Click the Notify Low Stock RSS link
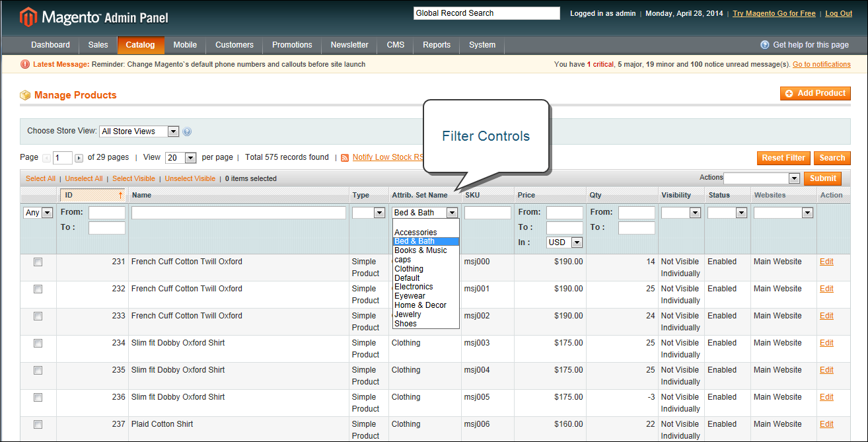Image resolution: width=868 pixels, height=442 pixels. pos(388,157)
